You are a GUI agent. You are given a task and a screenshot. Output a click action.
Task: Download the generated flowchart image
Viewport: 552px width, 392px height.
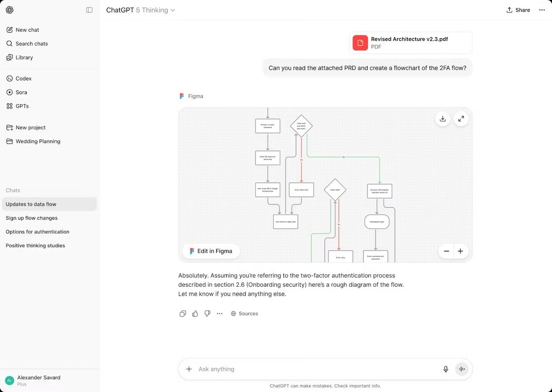[442, 119]
